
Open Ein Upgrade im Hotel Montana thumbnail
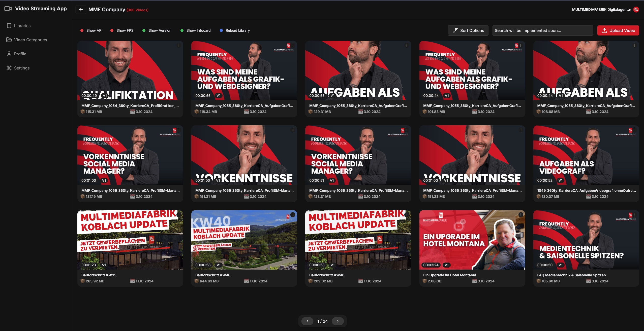pyautogui.click(x=472, y=240)
